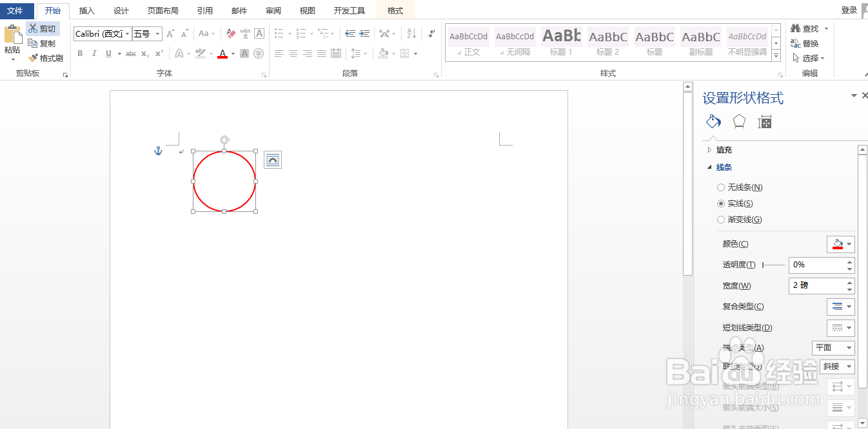Clear all formatting with eraser icon
The width and height of the screenshot is (868, 429).
(232, 33)
